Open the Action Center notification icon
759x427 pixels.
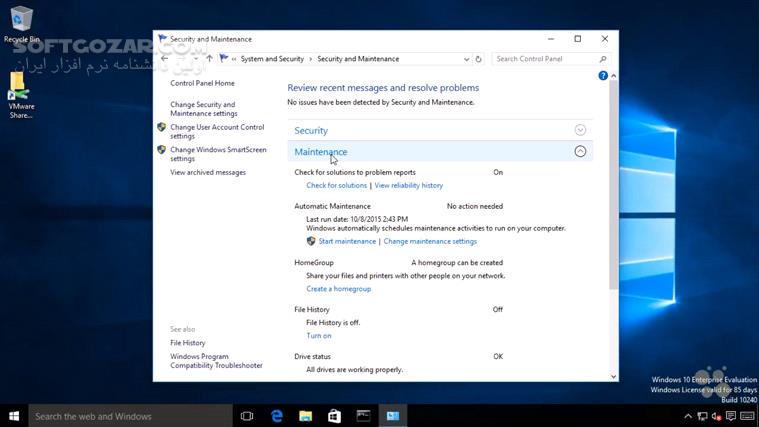pos(731,416)
